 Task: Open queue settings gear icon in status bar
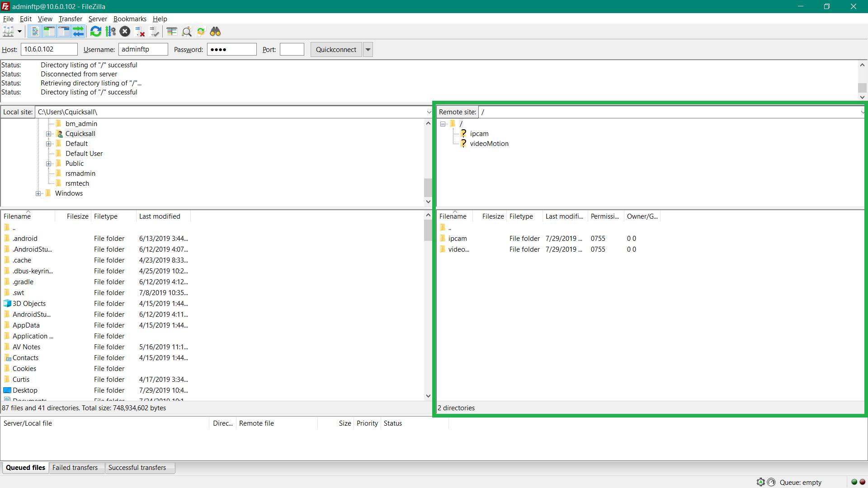click(x=760, y=482)
